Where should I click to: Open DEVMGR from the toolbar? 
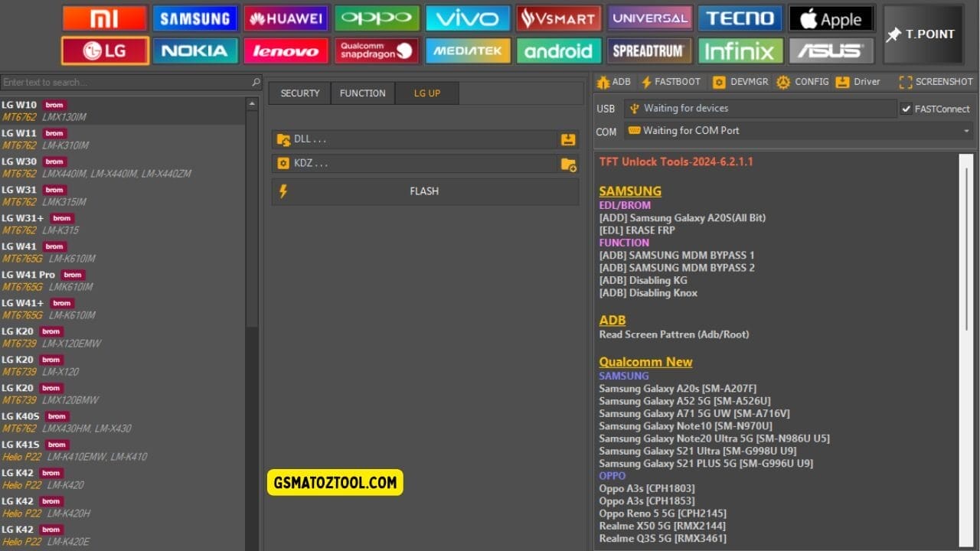click(x=718, y=82)
